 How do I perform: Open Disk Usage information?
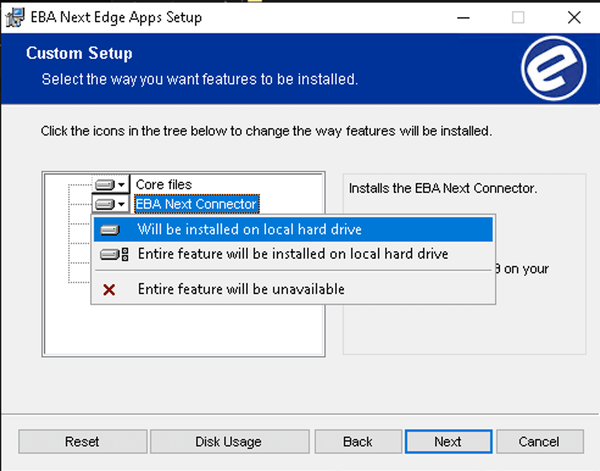click(x=228, y=442)
